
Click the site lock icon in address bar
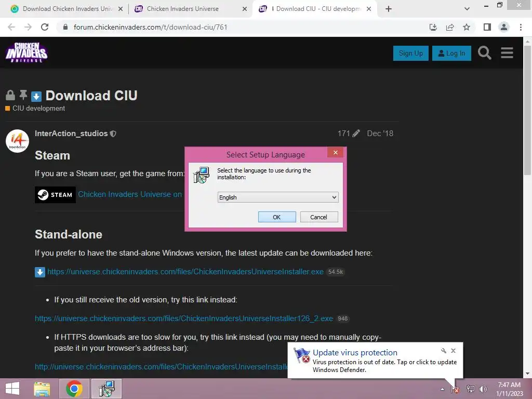coord(65,27)
